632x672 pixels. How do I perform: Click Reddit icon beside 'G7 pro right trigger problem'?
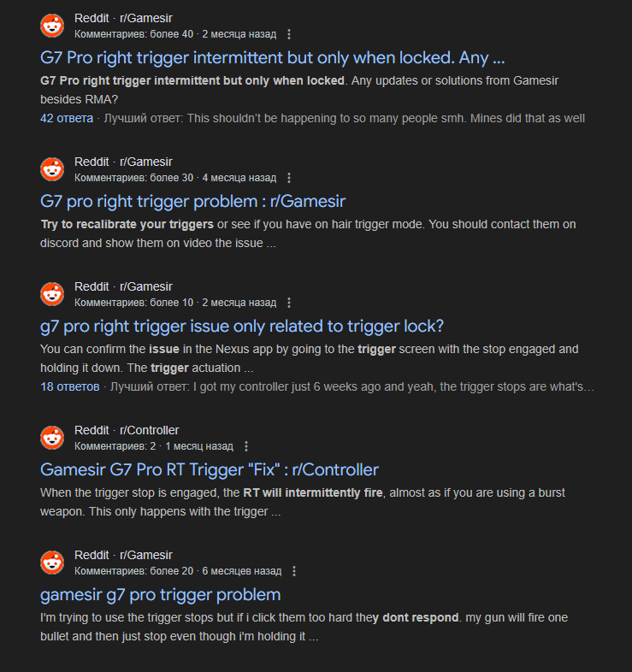pyautogui.click(x=52, y=169)
